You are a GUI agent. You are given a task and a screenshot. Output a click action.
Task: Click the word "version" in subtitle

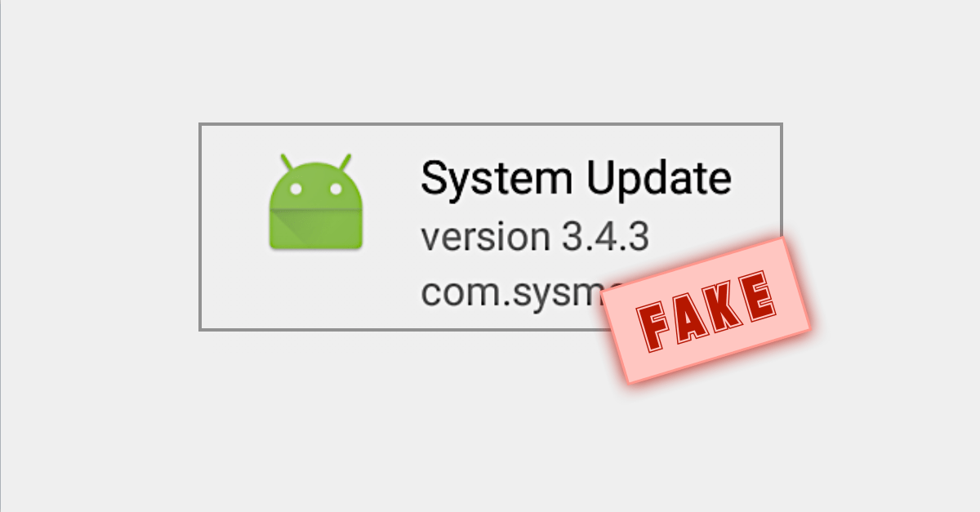485,237
